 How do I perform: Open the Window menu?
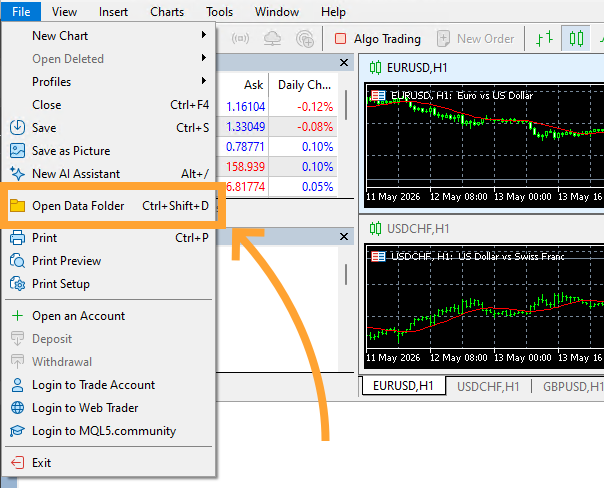(277, 12)
